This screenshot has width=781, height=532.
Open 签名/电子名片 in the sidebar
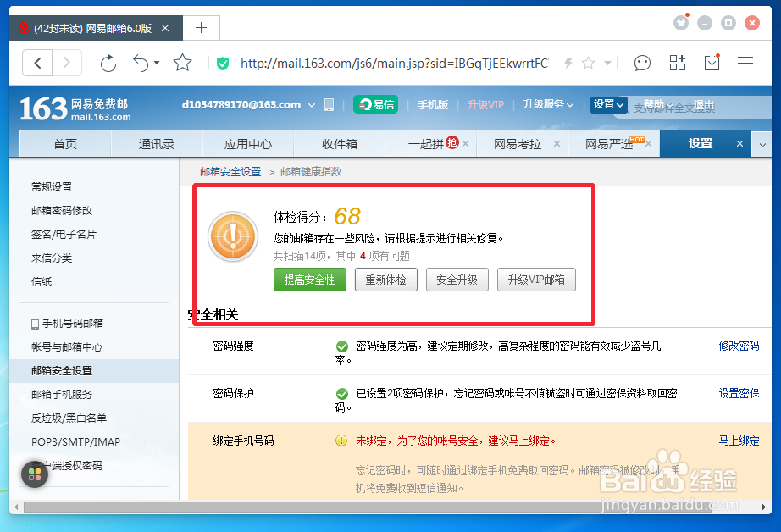64,234
